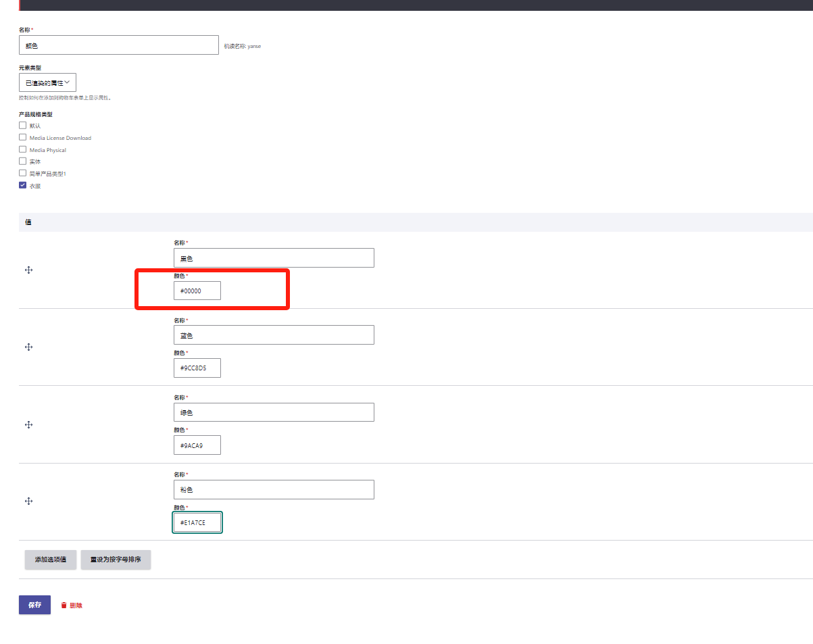Click 重设为按字母排序 button
813x644 pixels.
[116, 560]
